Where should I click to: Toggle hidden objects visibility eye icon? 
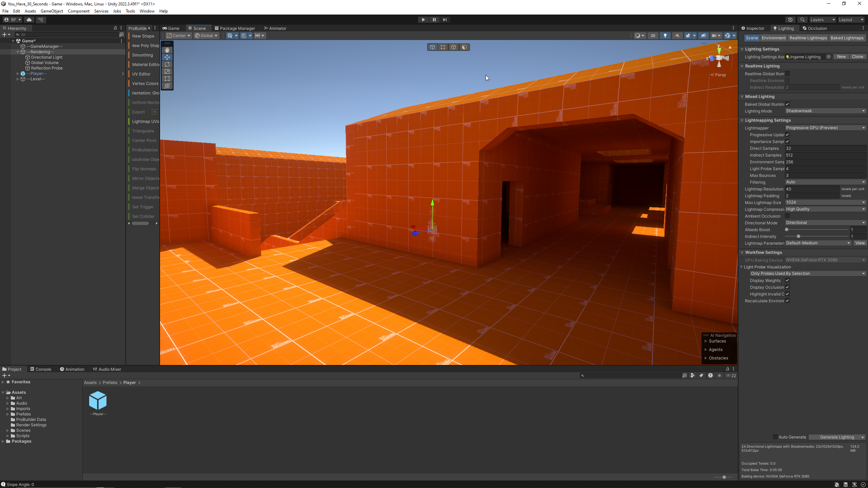point(704,36)
